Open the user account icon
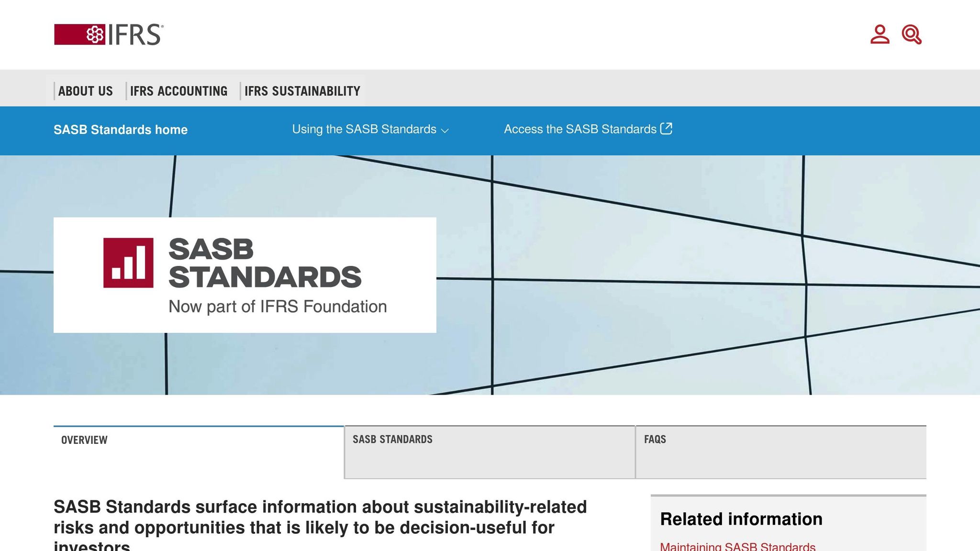Viewport: 980px width, 551px height. (880, 34)
